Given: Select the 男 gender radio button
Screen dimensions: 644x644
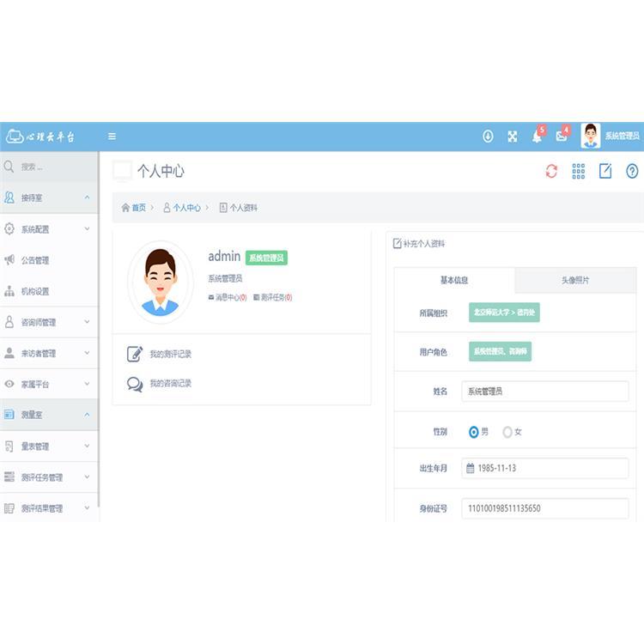Looking at the screenshot, I should tap(474, 432).
